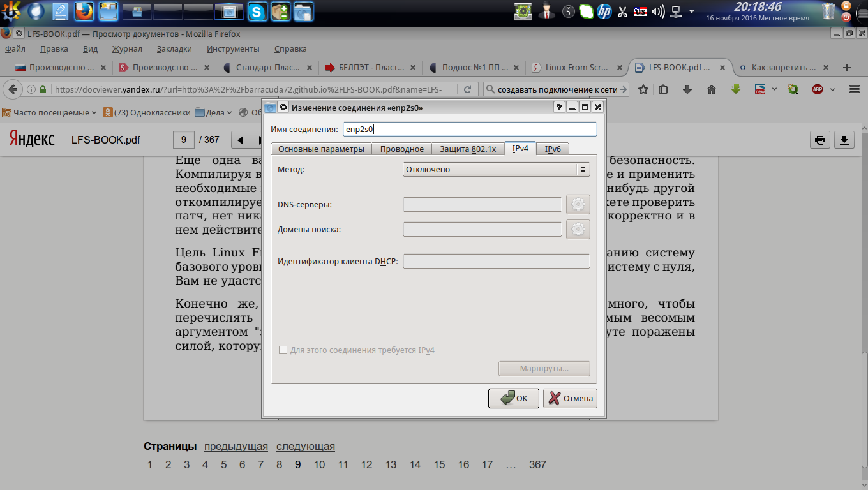
Task: Click the HP printer tray icon
Action: [604, 11]
